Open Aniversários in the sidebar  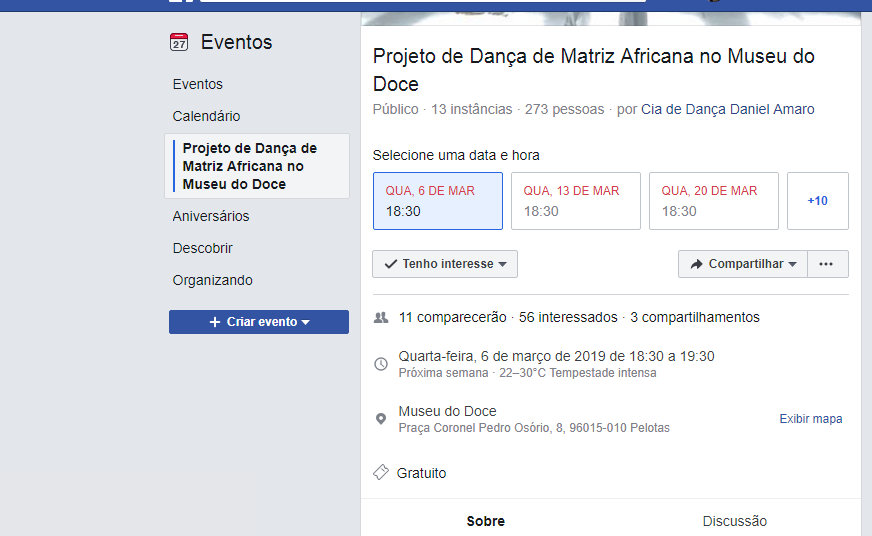(x=211, y=216)
